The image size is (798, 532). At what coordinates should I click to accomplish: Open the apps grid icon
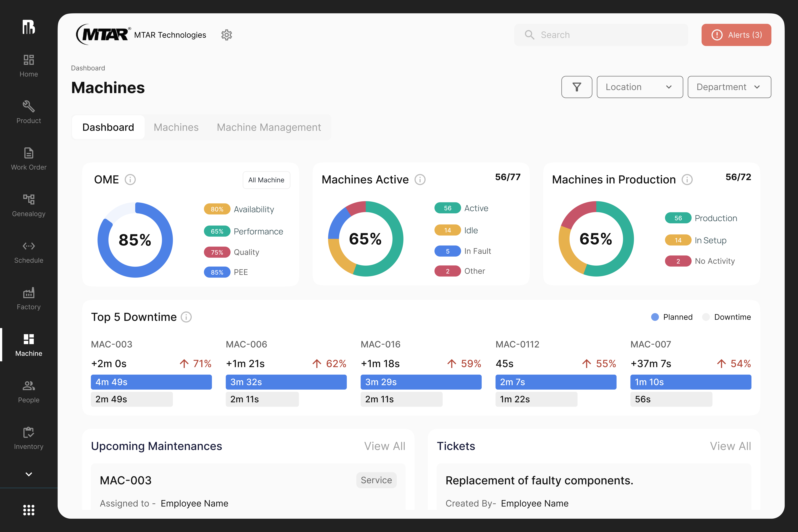pos(29,510)
